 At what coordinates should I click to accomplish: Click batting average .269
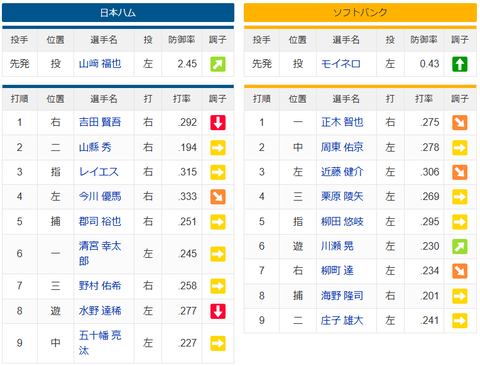tap(430, 197)
